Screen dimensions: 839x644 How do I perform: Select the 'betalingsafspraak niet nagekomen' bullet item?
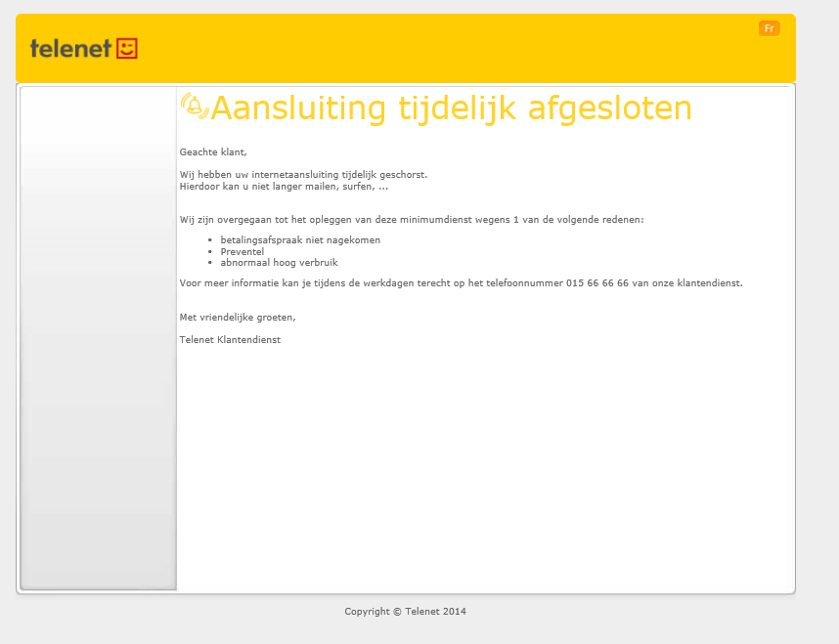pyautogui.click(x=300, y=240)
